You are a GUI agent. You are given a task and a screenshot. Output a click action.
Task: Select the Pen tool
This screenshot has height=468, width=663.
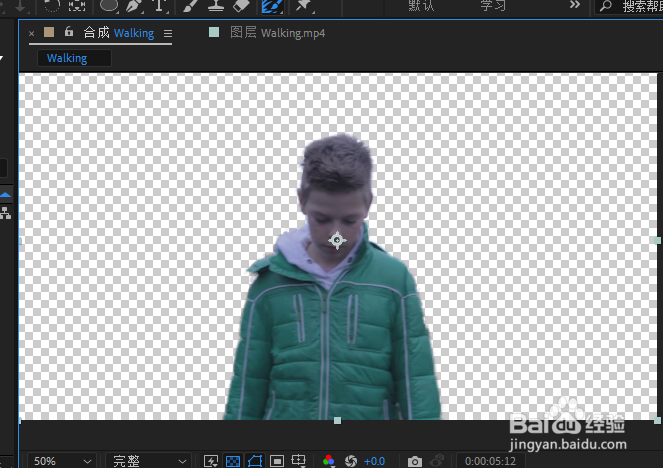(134, 5)
